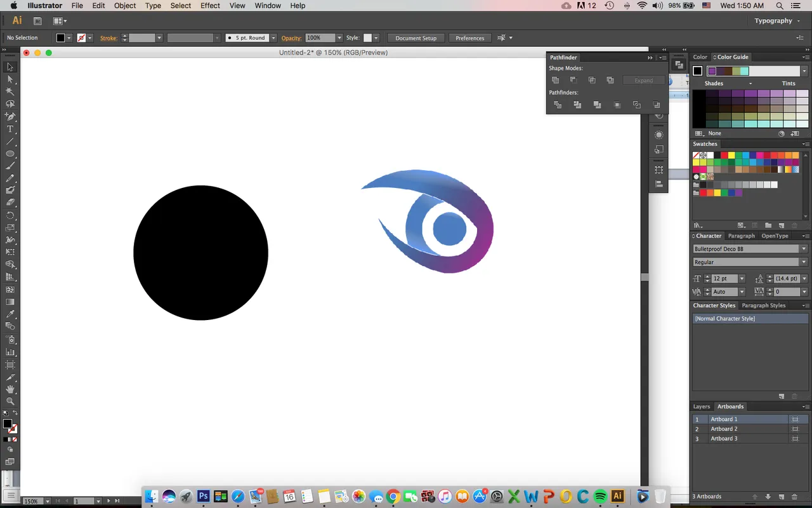Viewport: 812px width, 508px height.
Task: Select the Zoom tool
Action: (10, 401)
